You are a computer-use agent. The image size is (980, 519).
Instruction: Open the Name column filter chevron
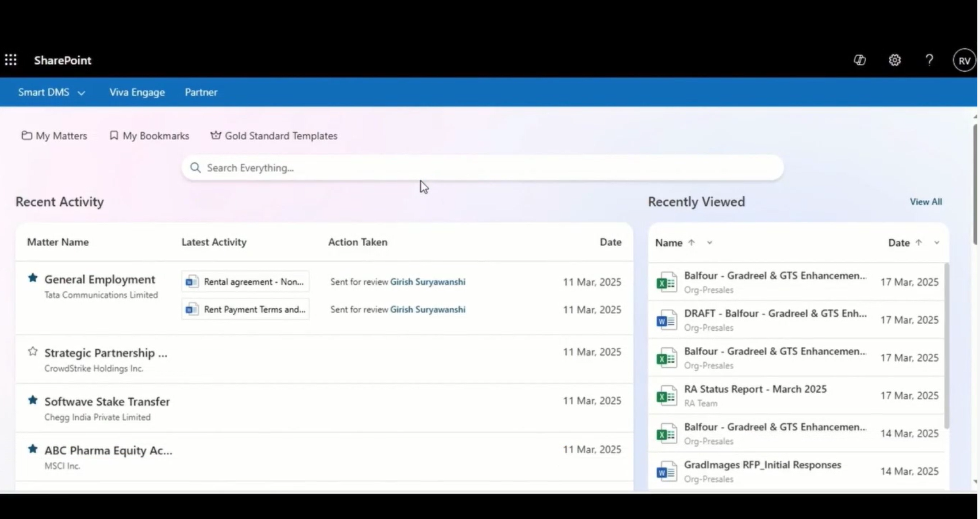(709, 243)
